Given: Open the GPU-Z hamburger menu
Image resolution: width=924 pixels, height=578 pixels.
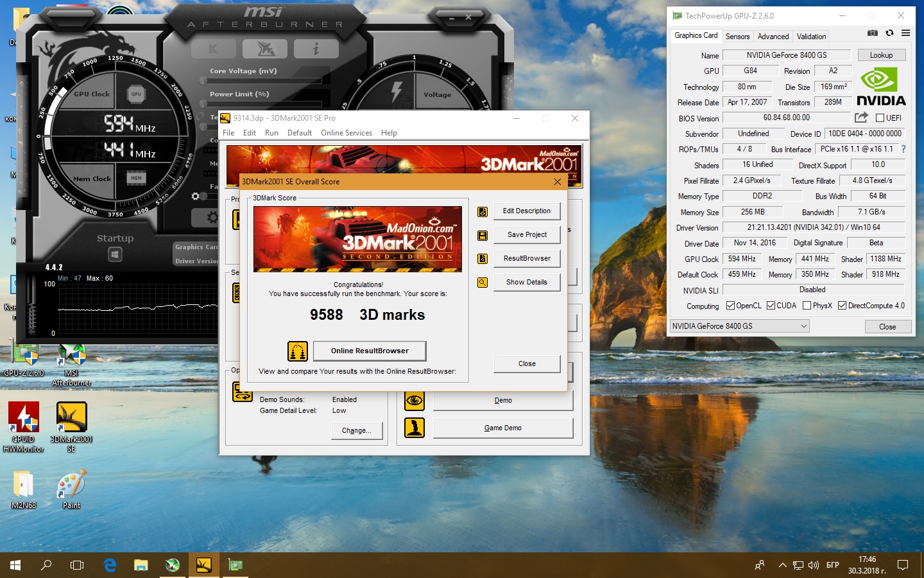Looking at the screenshot, I should pyautogui.click(x=905, y=33).
